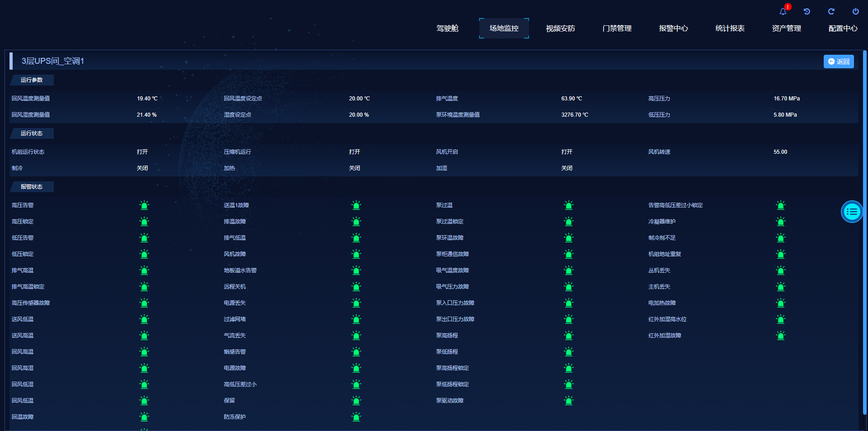Open the floating round list menu button
Image resolution: width=868 pixels, height=431 pixels.
[852, 212]
